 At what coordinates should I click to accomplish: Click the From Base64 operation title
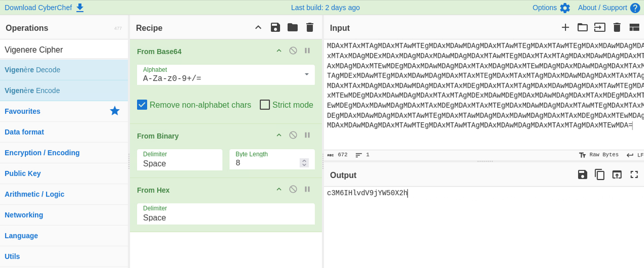click(159, 52)
